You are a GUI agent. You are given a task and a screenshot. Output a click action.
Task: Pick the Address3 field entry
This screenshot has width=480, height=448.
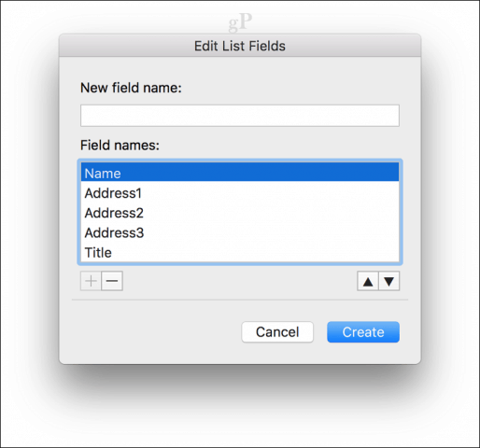pyautogui.click(x=240, y=232)
